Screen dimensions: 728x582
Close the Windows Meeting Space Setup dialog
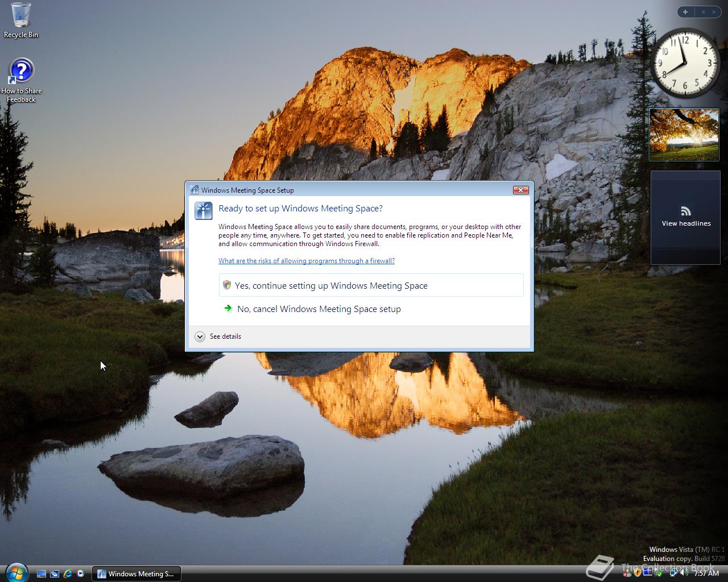[x=520, y=190]
